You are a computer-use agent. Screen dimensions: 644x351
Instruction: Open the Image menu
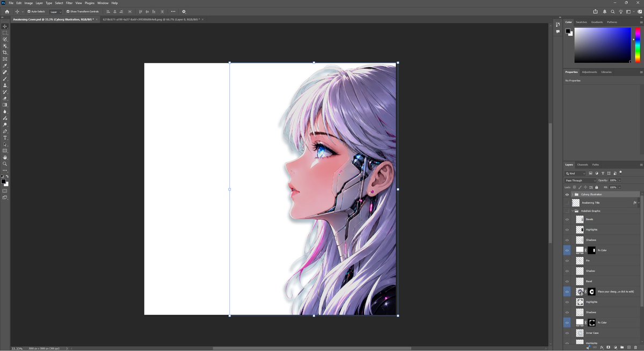coord(28,3)
